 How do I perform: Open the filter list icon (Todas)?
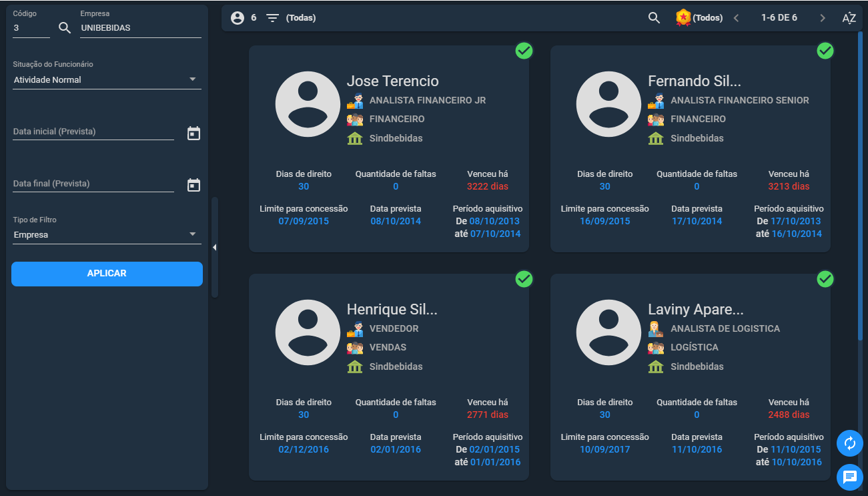point(272,18)
